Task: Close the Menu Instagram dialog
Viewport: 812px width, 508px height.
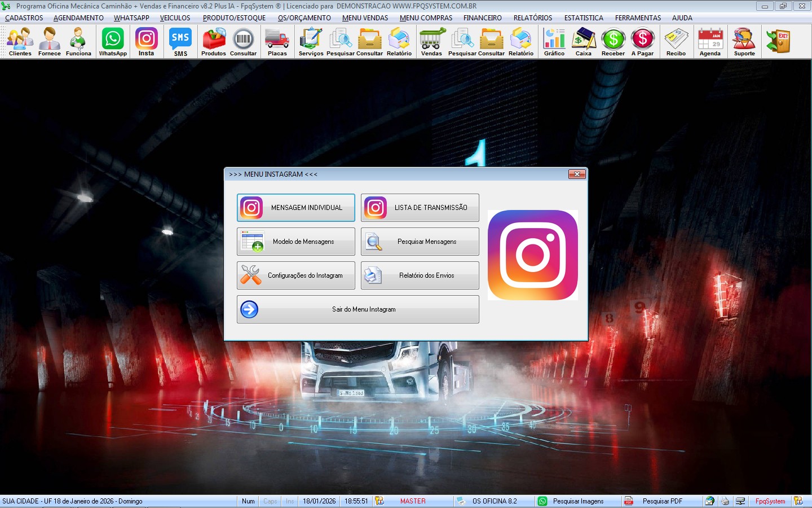Action: pos(576,174)
